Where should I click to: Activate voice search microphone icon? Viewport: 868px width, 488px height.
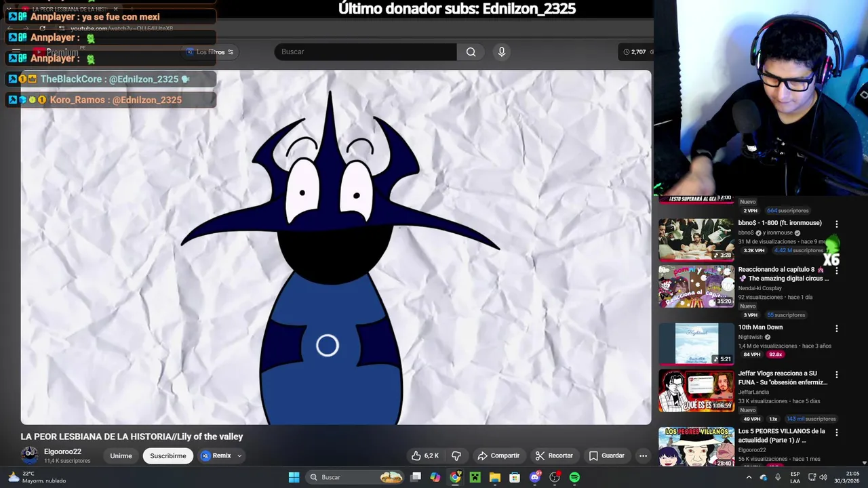click(502, 52)
